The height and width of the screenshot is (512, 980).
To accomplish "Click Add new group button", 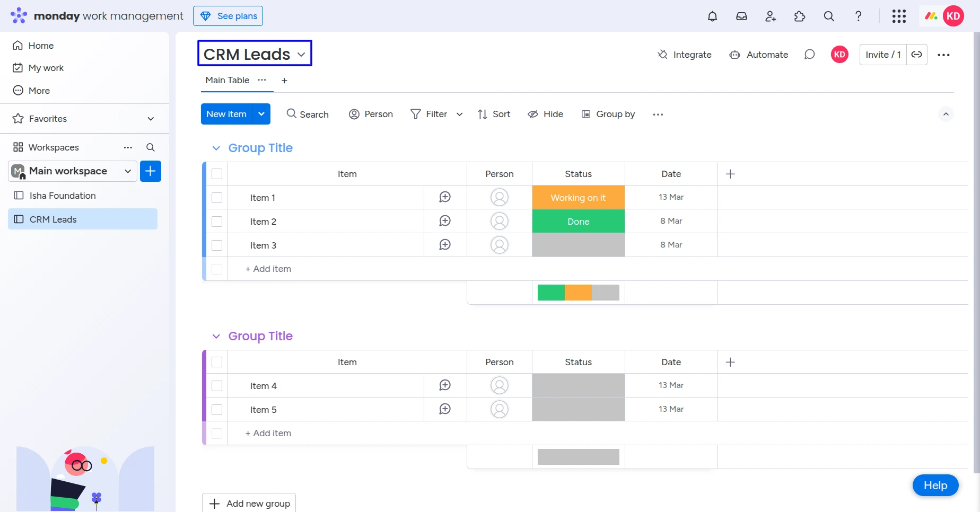I will click(x=249, y=503).
